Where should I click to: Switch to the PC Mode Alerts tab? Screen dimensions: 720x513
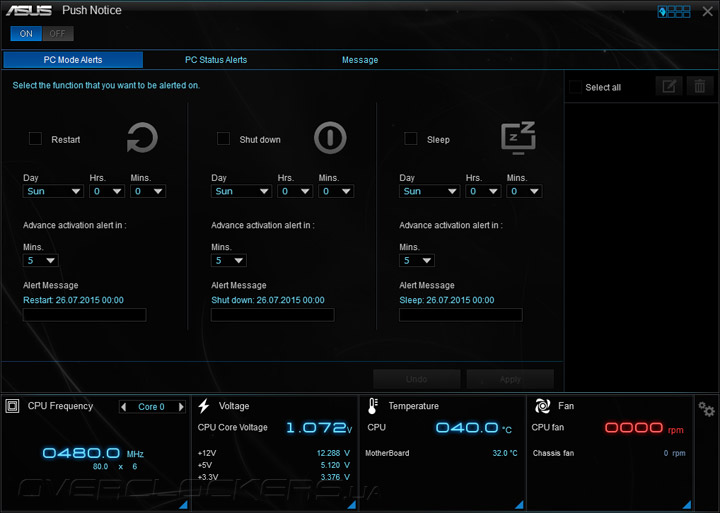pyautogui.click(x=73, y=60)
